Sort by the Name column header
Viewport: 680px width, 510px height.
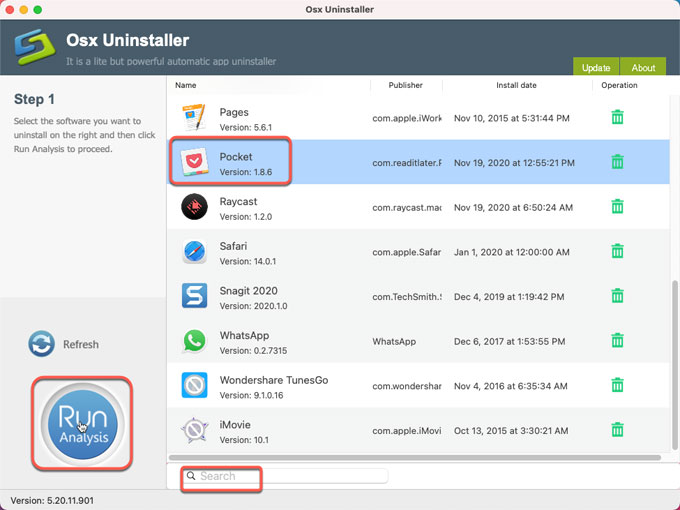coord(186,85)
